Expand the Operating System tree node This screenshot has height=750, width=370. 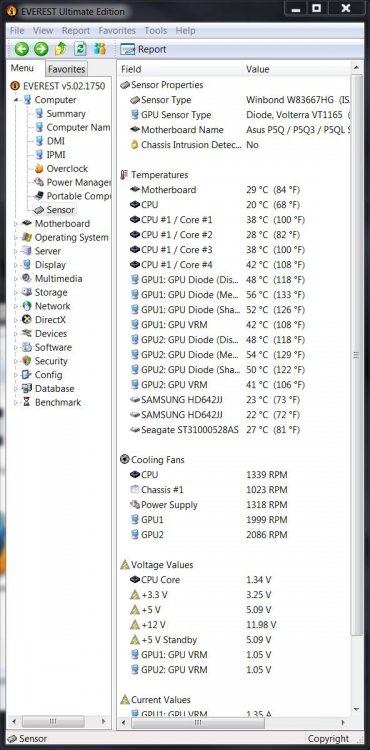(16, 238)
